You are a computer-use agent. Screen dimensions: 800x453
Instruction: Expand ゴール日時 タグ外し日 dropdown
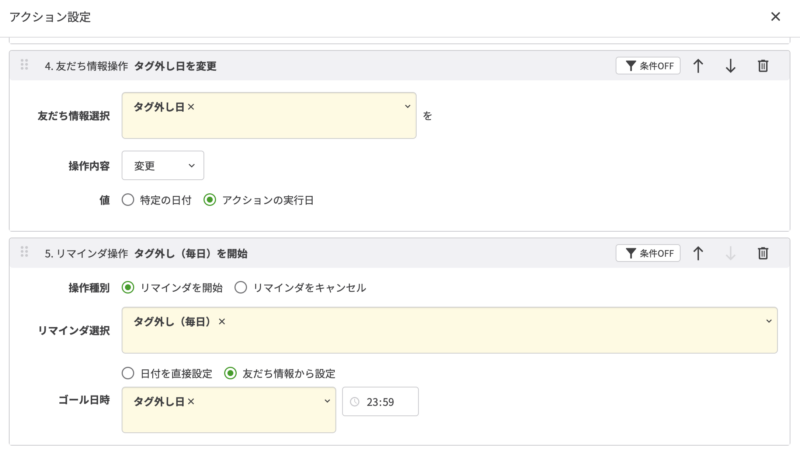tap(327, 401)
